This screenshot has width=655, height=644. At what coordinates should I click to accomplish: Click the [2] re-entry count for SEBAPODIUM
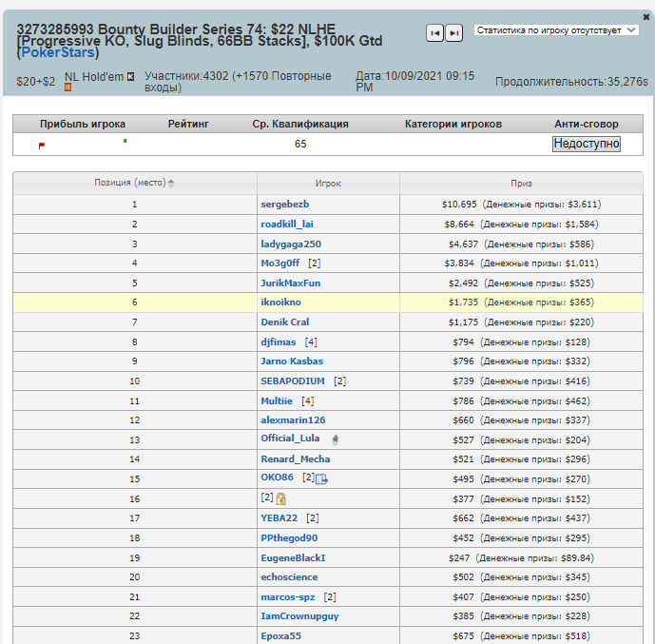click(x=340, y=381)
